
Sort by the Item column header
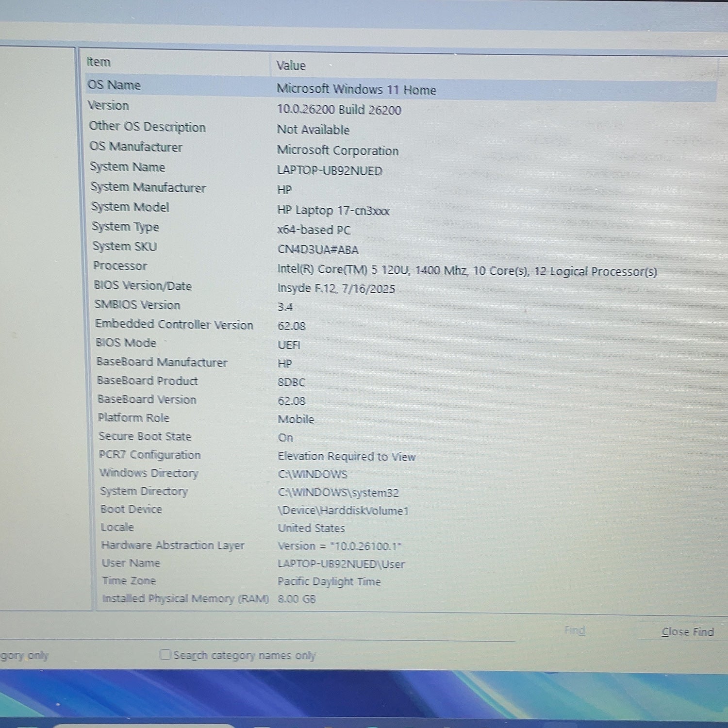point(99,62)
